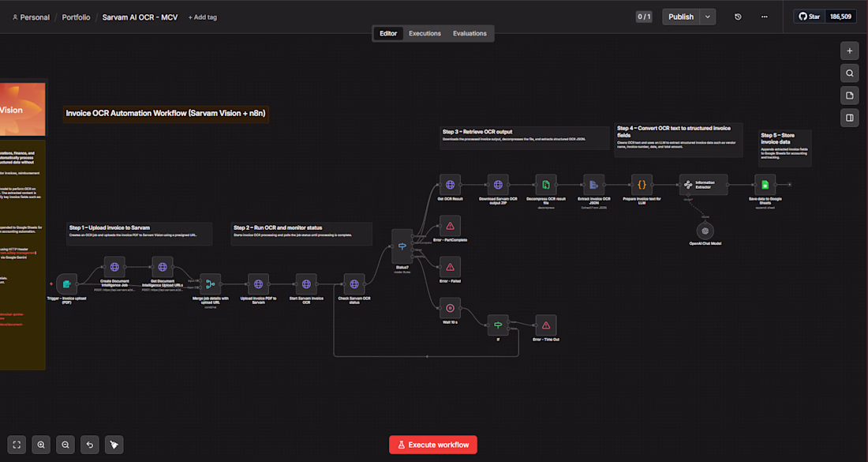Add a sticky note to canvas

(849, 96)
